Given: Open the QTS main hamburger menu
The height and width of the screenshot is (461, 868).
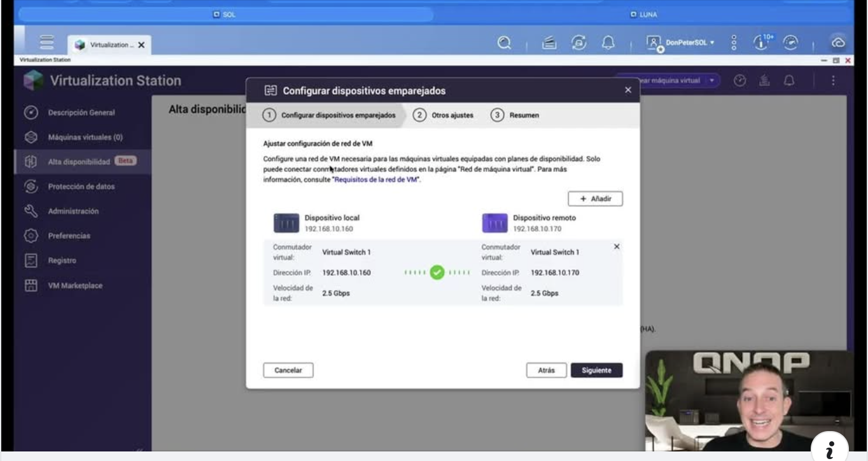Looking at the screenshot, I should 46,43.
